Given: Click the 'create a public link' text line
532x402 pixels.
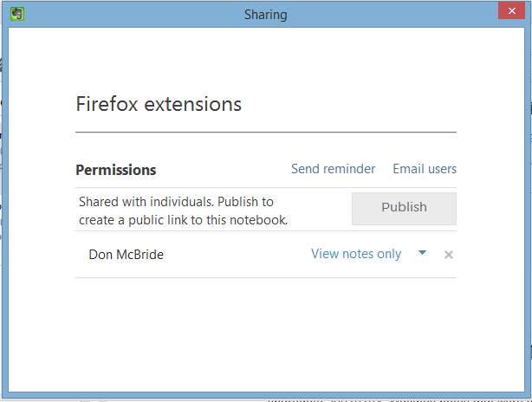Looking at the screenshot, I should [x=183, y=220].
